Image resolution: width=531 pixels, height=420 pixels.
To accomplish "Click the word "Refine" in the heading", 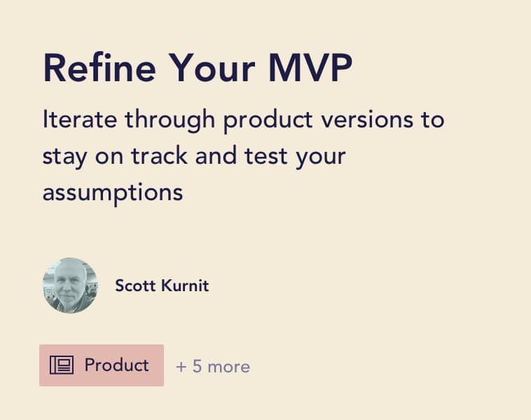I will click(x=99, y=68).
